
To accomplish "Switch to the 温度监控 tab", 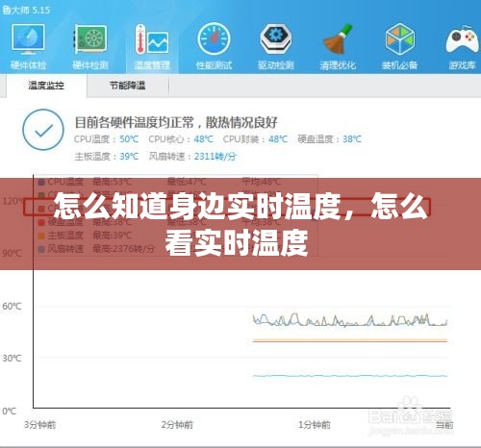I will (x=46, y=86).
